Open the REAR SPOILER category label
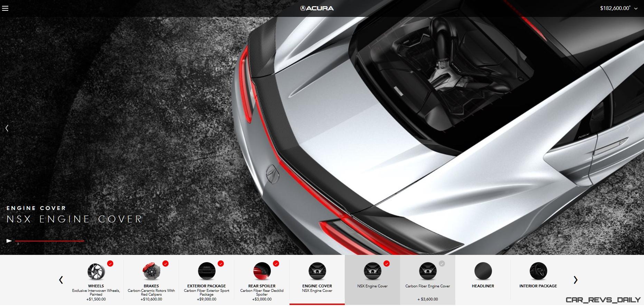The width and height of the screenshot is (644, 306). coord(262,286)
